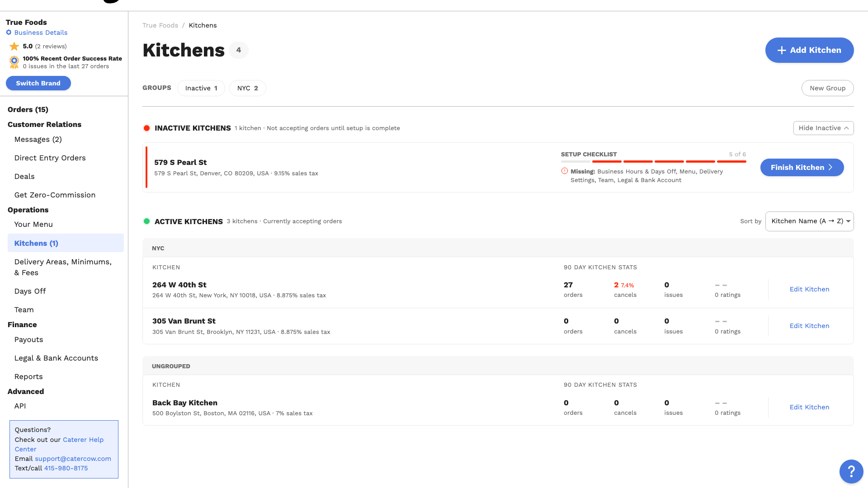This screenshot has height=488, width=868.
Task: Open the Sort by kitchen name dropdown
Action: 809,221
